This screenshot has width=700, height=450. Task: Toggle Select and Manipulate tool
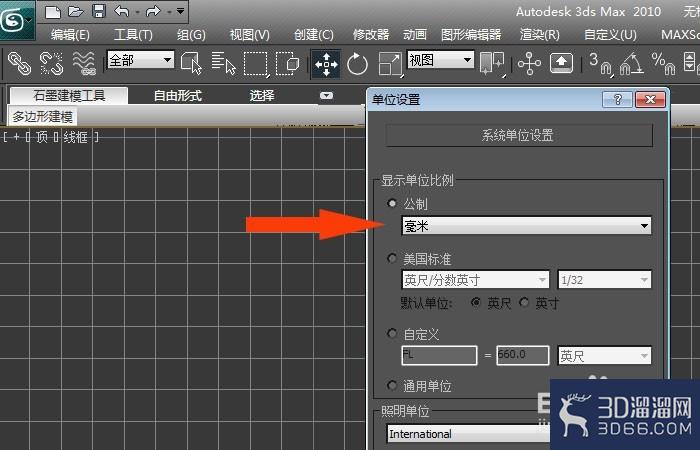[529, 64]
